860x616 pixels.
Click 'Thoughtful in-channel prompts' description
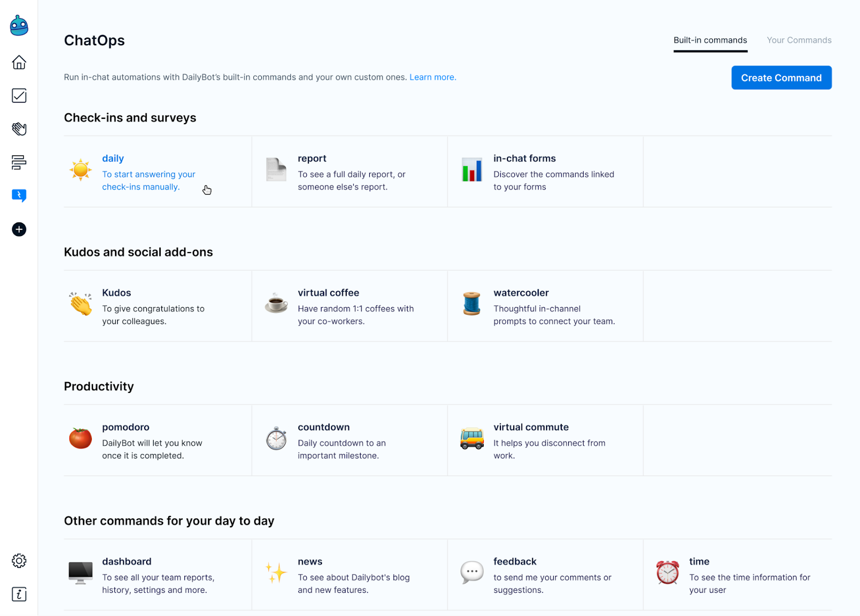[x=554, y=315]
